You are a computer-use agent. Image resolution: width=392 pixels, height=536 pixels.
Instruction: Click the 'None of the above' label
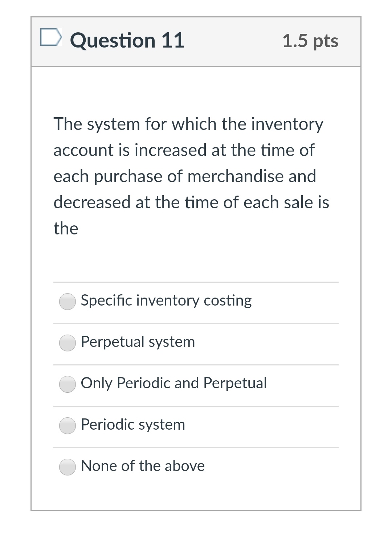coord(143,466)
